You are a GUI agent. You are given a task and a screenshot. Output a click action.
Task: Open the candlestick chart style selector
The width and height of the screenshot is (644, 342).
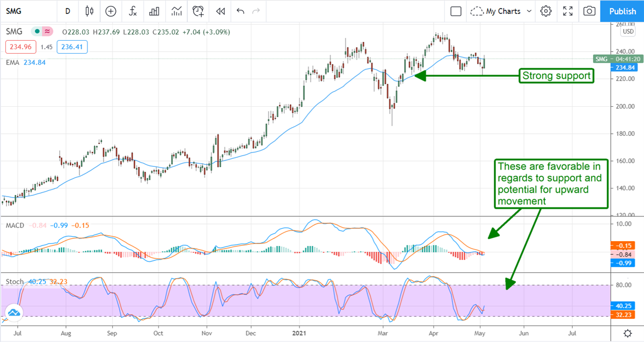pos(89,11)
